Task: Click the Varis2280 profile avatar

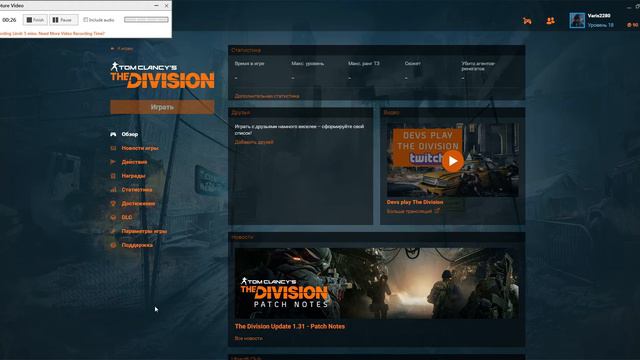Action: 577,20
